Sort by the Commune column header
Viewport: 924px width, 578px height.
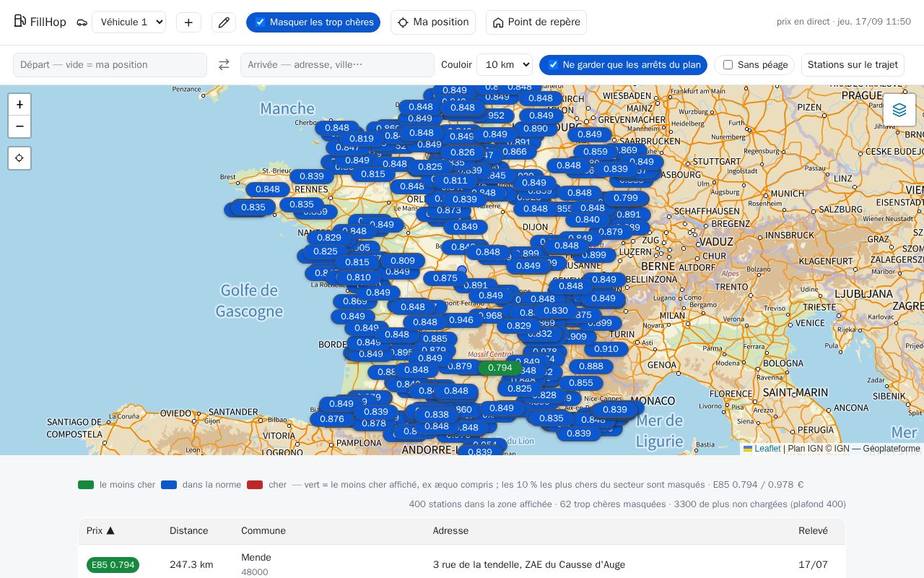tap(263, 531)
